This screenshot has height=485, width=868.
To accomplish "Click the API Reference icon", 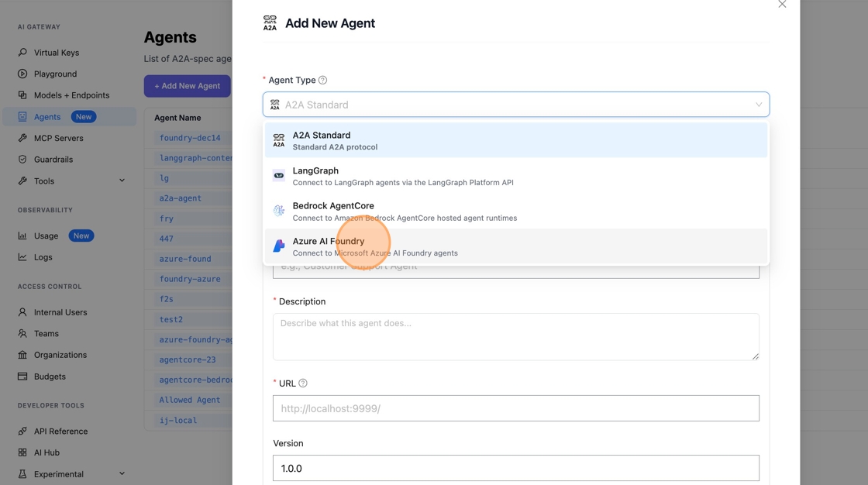I will (22, 431).
